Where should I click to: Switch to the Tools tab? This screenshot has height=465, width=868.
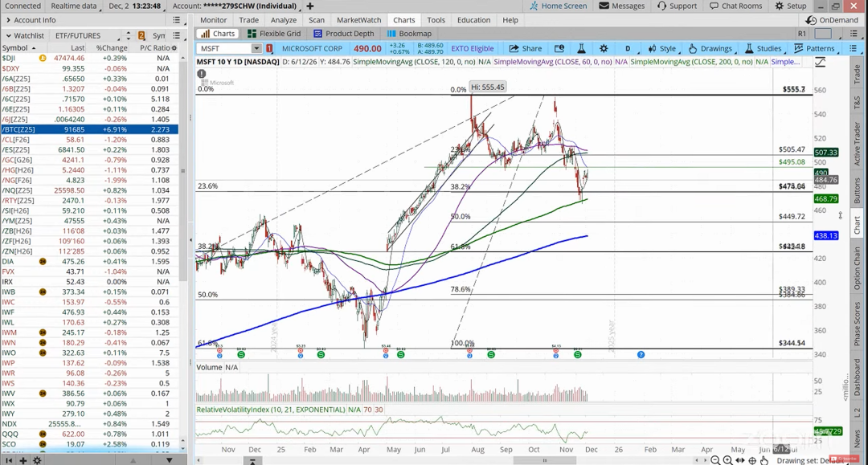tap(436, 20)
